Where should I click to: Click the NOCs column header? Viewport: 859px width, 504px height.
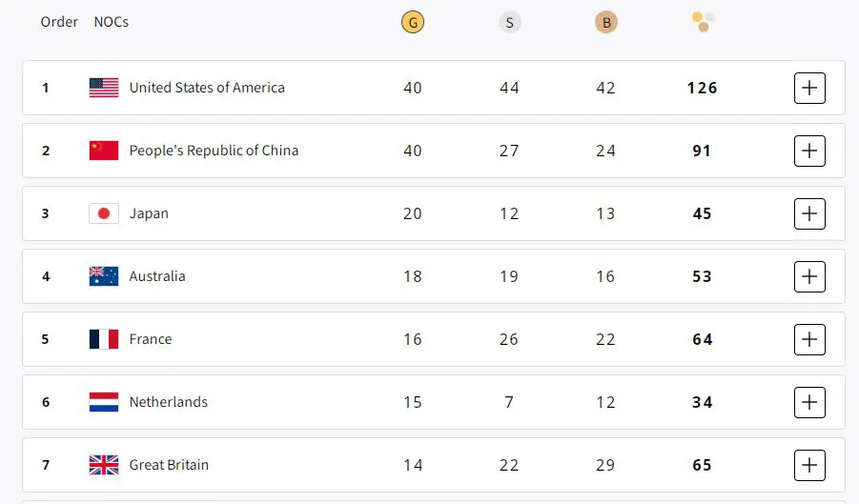[112, 22]
